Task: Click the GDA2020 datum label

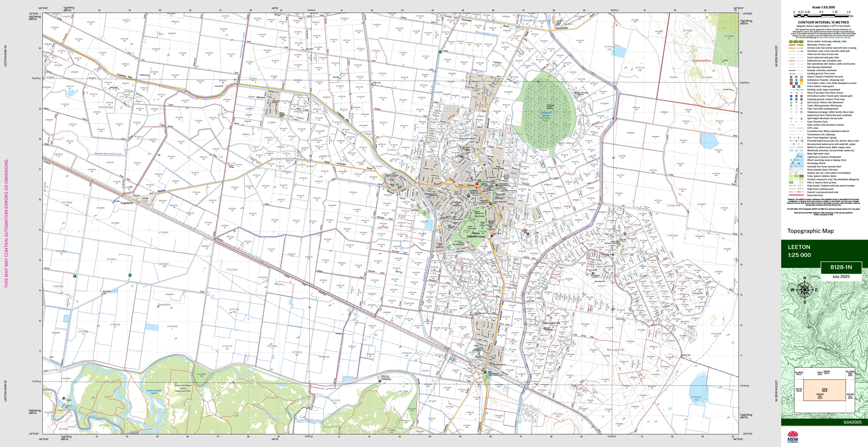Action: click(x=852, y=422)
